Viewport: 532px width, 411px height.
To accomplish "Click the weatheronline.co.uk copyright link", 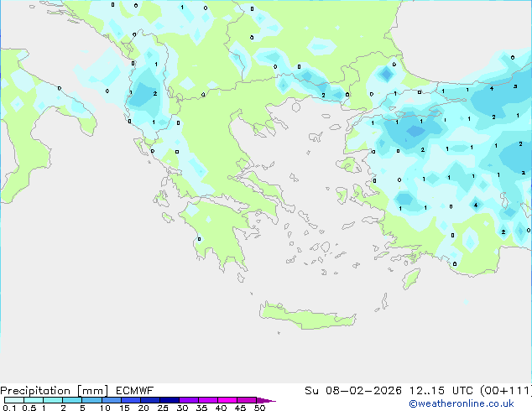I will tap(462, 403).
